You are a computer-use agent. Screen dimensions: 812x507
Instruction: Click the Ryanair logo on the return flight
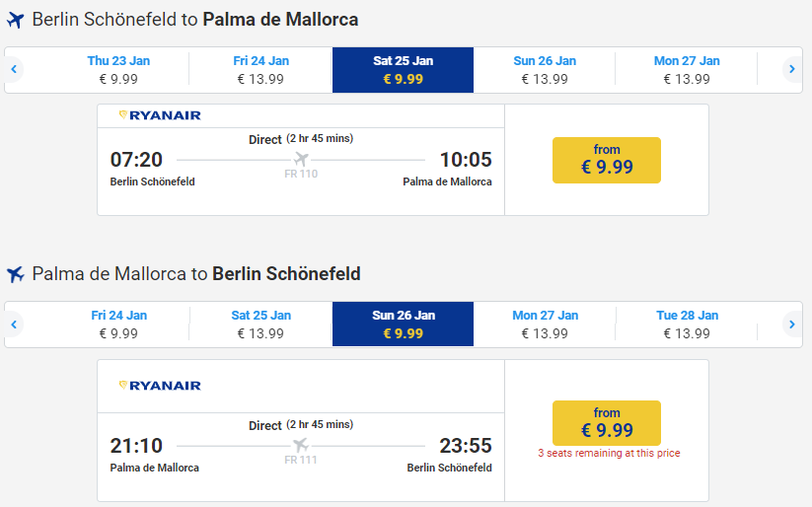tap(160, 386)
